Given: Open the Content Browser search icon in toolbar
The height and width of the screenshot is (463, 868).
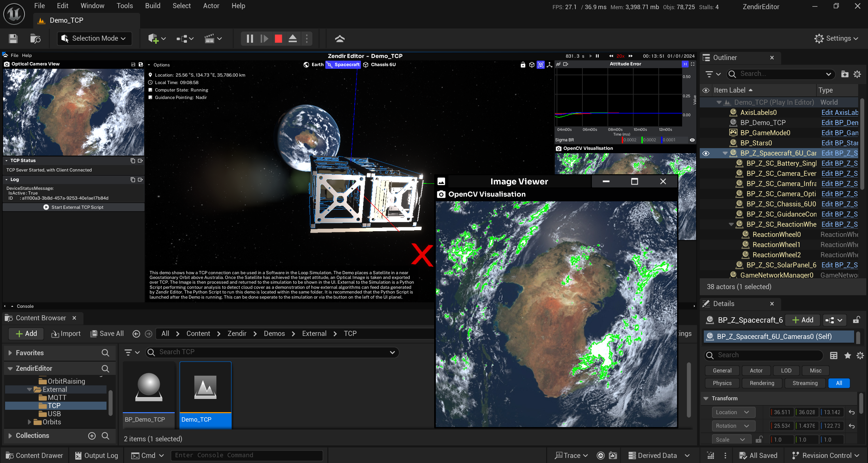Looking at the screenshot, I should pos(35,38).
